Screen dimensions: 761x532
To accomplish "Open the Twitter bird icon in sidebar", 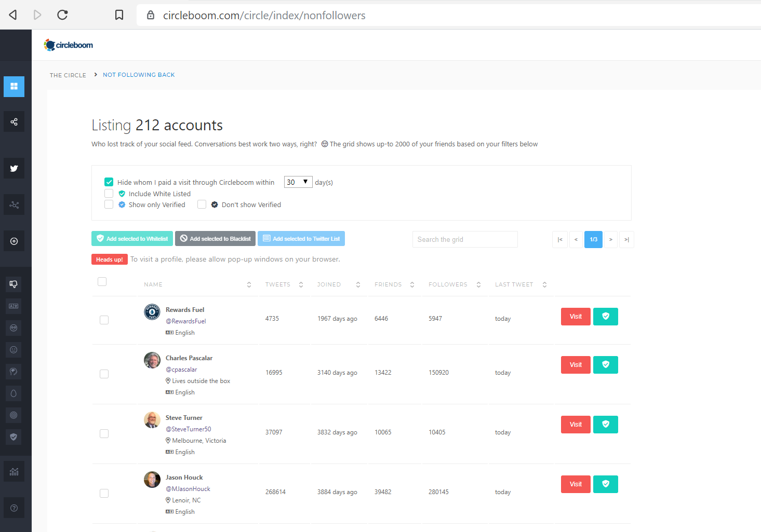I will coord(14,168).
